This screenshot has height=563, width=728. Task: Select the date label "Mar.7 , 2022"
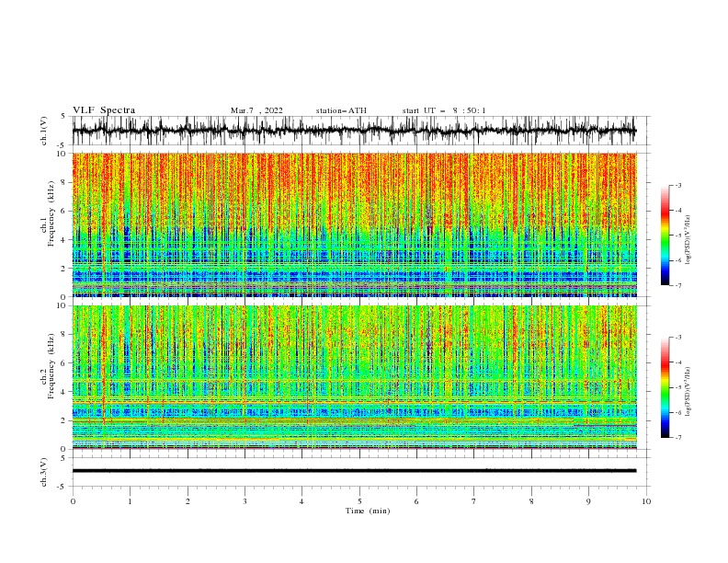(256, 110)
